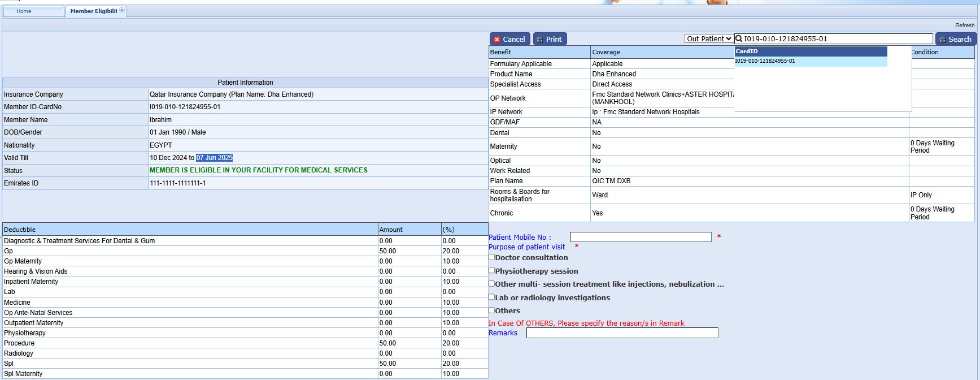Switch to the Home tab

pyautogui.click(x=24, y=11)
